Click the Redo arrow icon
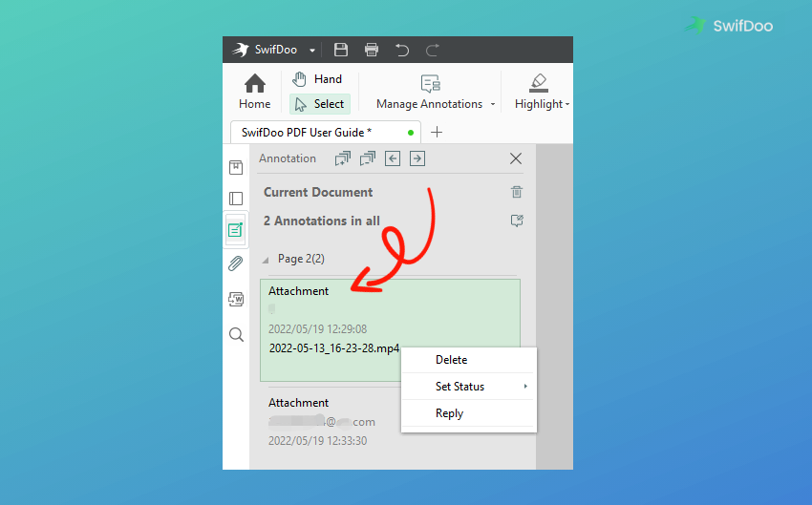This screenshot has width=812, height=505. click(x=433, y=50)
